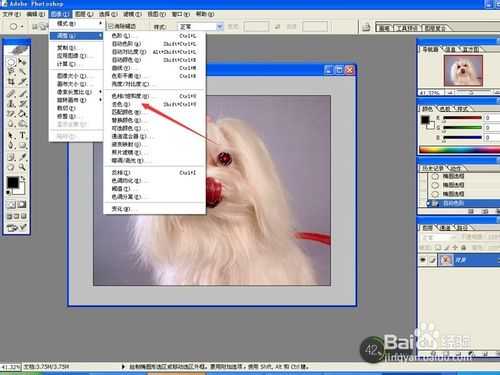Select the History Brush tool
Viewport: 500px width, 375px height.
pos(22,103)
